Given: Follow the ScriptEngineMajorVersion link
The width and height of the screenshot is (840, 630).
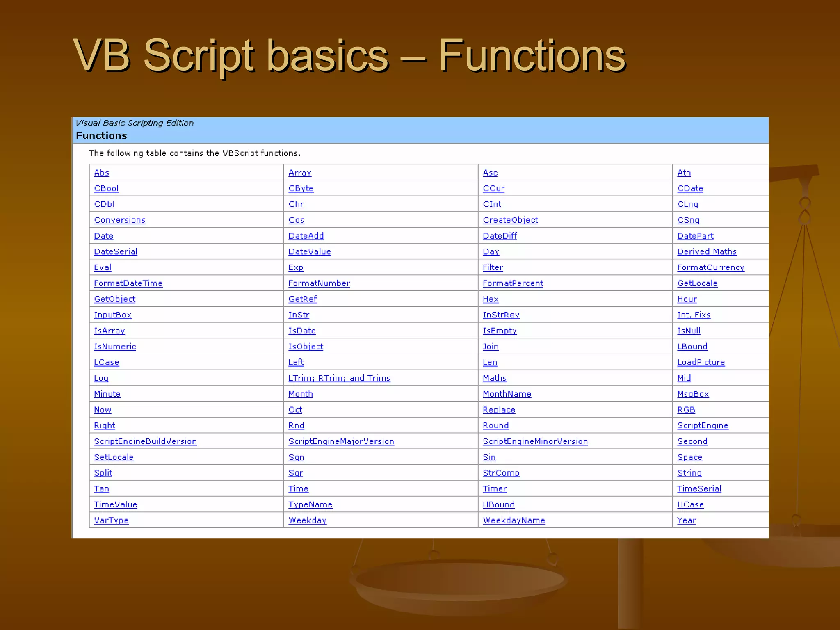Looking at the screenshot, I should point(341,441).
